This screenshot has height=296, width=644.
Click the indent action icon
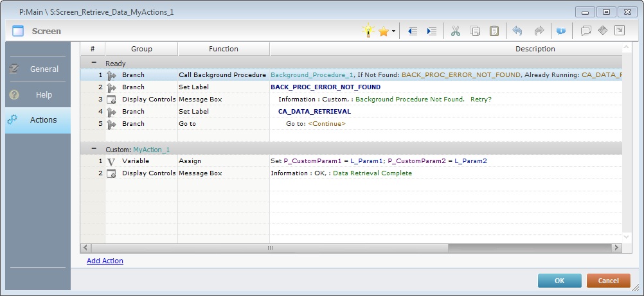coord(432,31)
